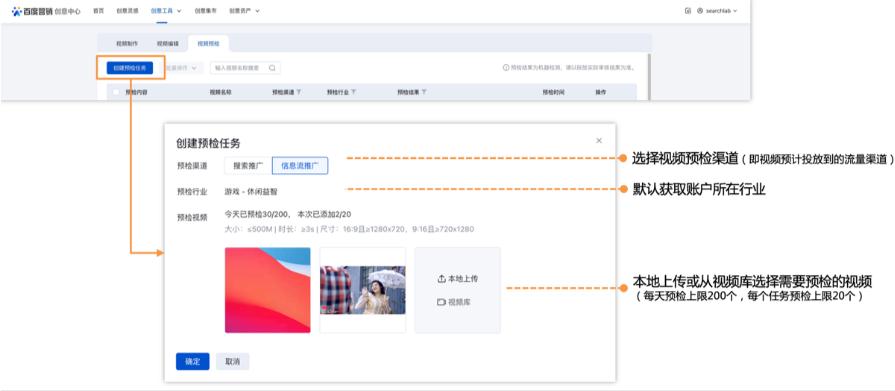Screen dimensions: 895x391
Task: Tick the select-all checkbox in table header
Action: [x=116, y=92]
